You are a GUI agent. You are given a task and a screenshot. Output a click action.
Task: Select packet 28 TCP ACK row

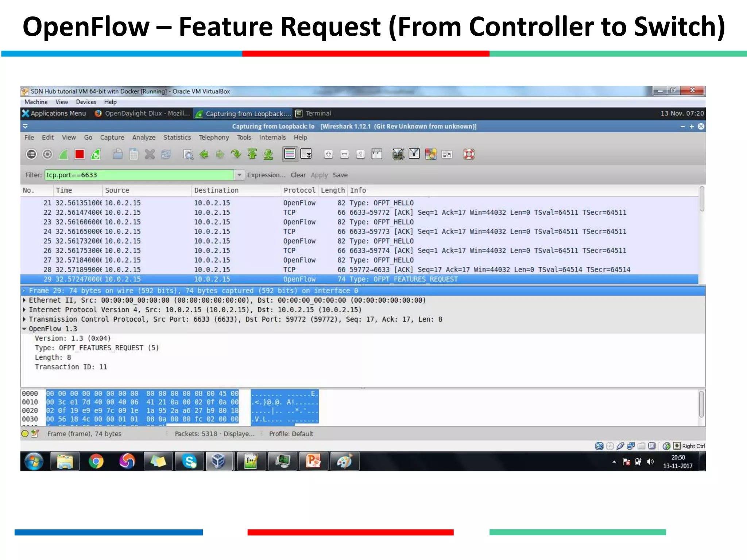(359, 269)
